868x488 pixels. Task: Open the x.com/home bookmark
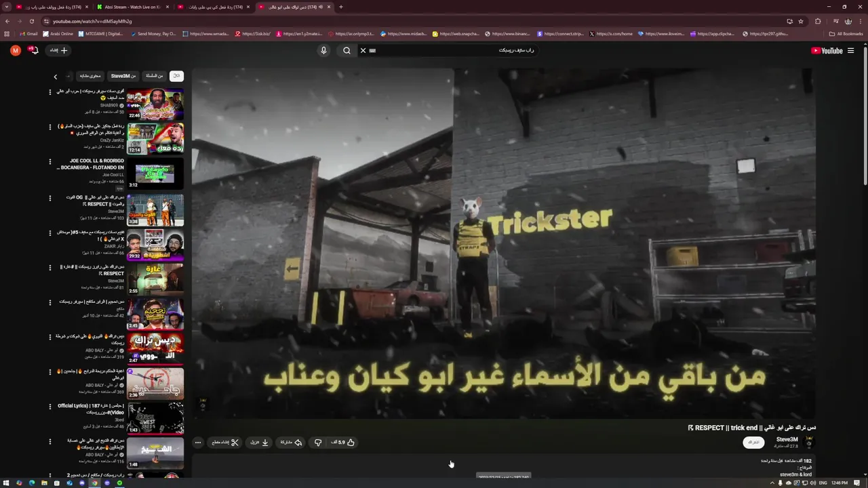pos(612,34)
